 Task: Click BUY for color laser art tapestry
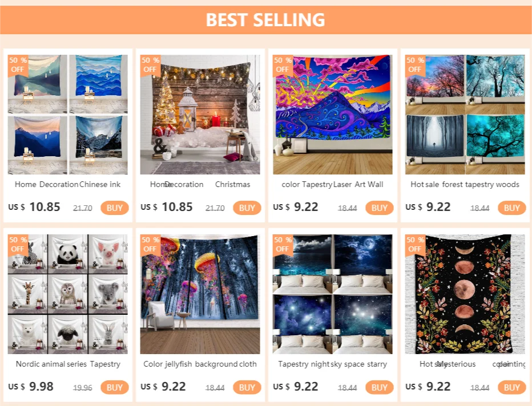[x=380, y=208]
